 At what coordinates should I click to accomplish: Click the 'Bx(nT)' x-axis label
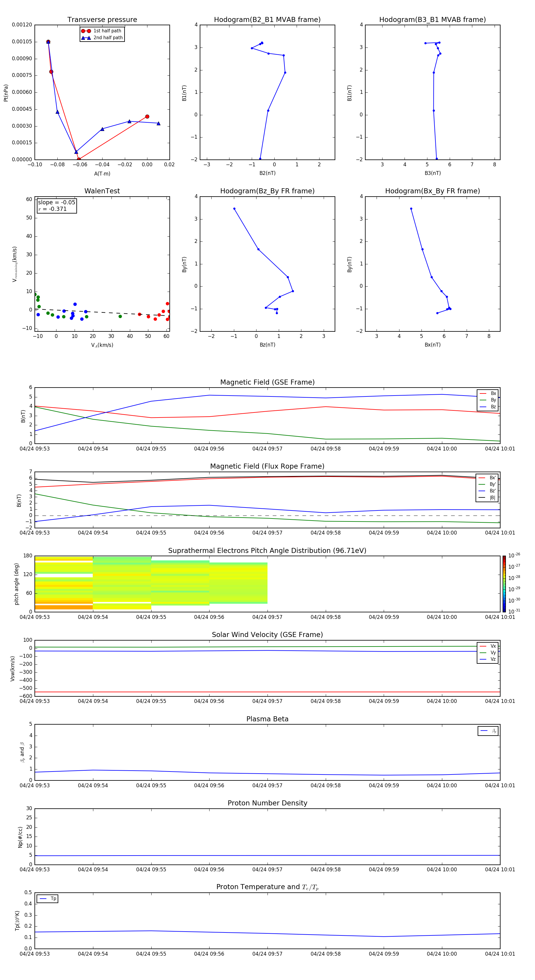tap(432, 345)
